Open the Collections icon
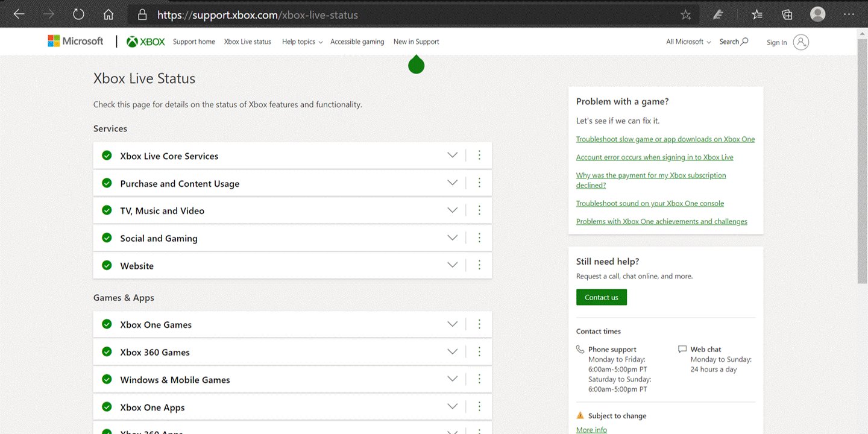 coord(787,14)
